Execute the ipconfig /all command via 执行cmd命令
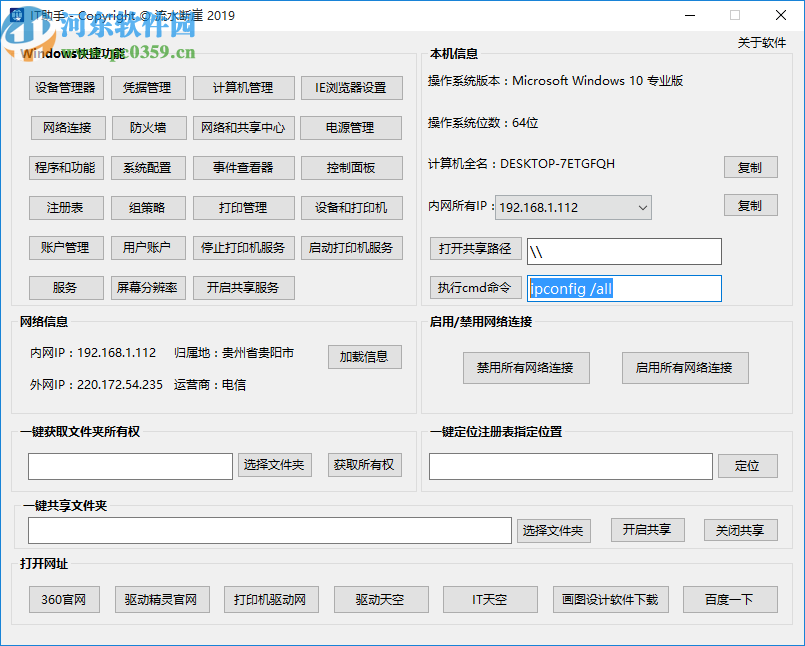The image size is (805, 646). point(475,288)
